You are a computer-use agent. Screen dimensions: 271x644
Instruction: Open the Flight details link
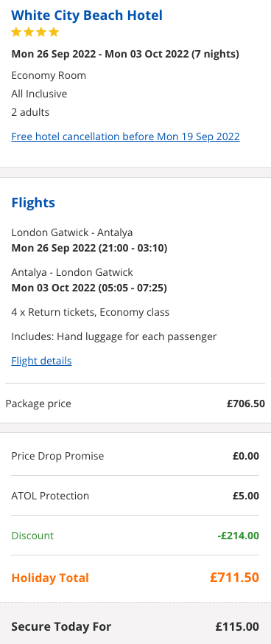[x=41, y=361]
